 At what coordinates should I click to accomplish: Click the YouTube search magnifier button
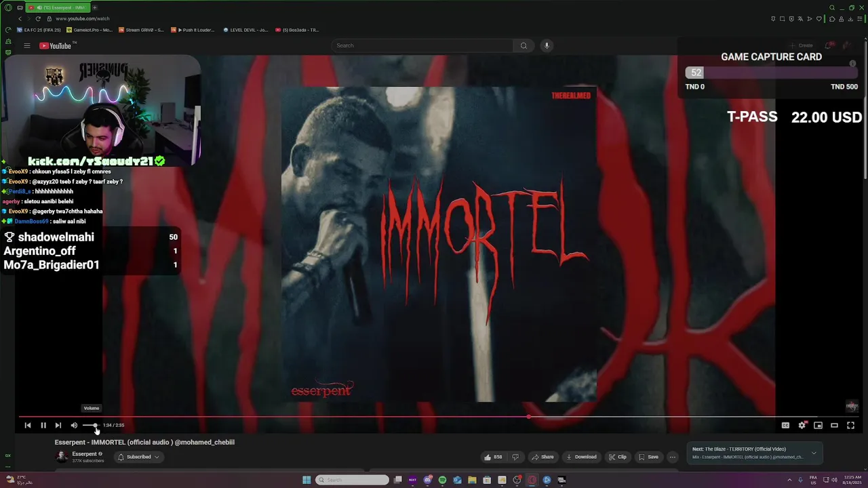(524, 45)
